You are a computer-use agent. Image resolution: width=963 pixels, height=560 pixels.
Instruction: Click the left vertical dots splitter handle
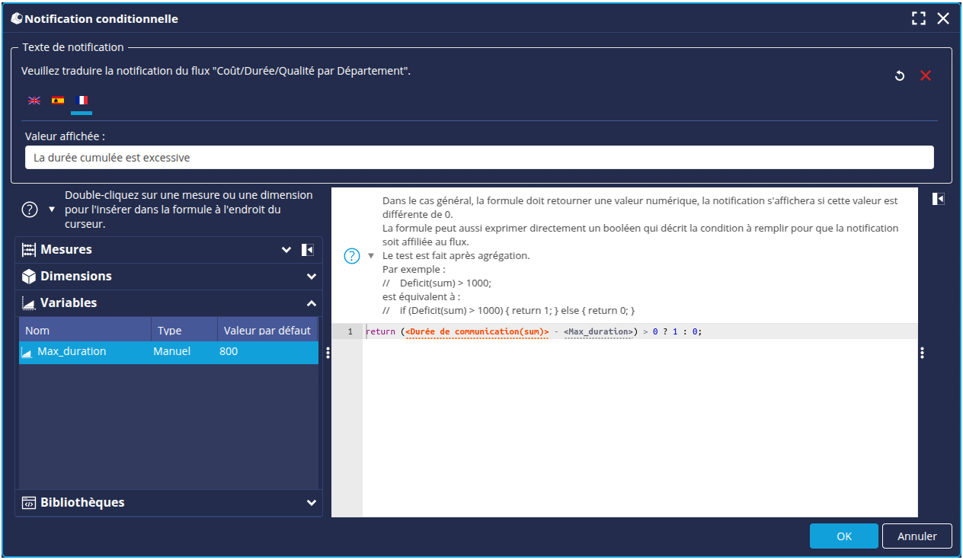[x=328, y=353]
